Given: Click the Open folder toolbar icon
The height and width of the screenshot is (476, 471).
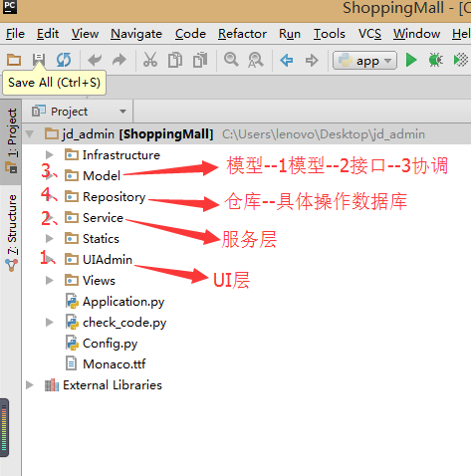Looking at the screenshot, I should 14,60.
